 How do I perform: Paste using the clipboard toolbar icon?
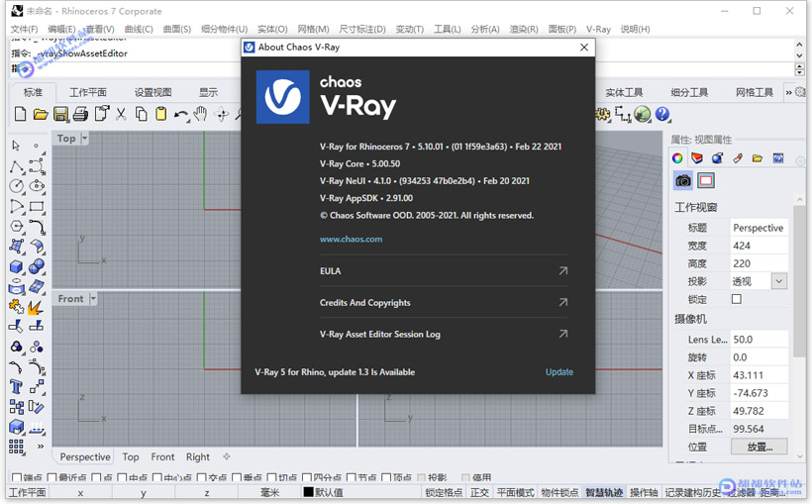[161, 114]
